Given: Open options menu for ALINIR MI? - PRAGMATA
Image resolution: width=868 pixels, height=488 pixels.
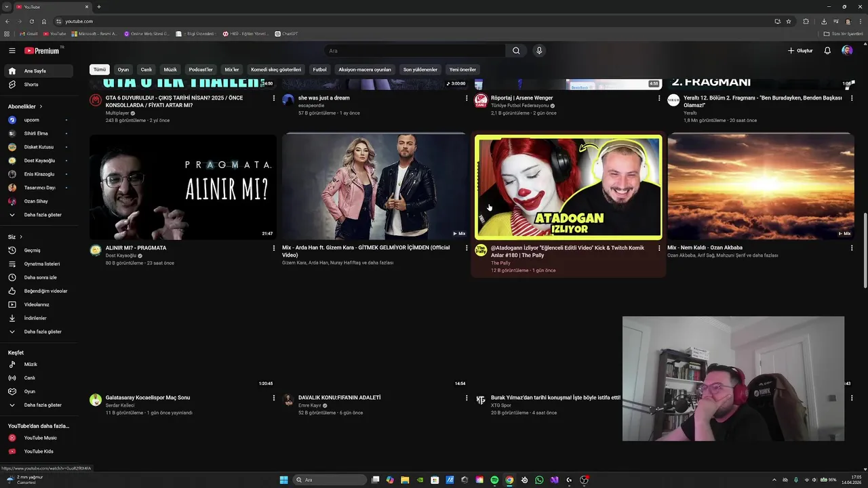Looking at the screenshot, I should (274, 248).
